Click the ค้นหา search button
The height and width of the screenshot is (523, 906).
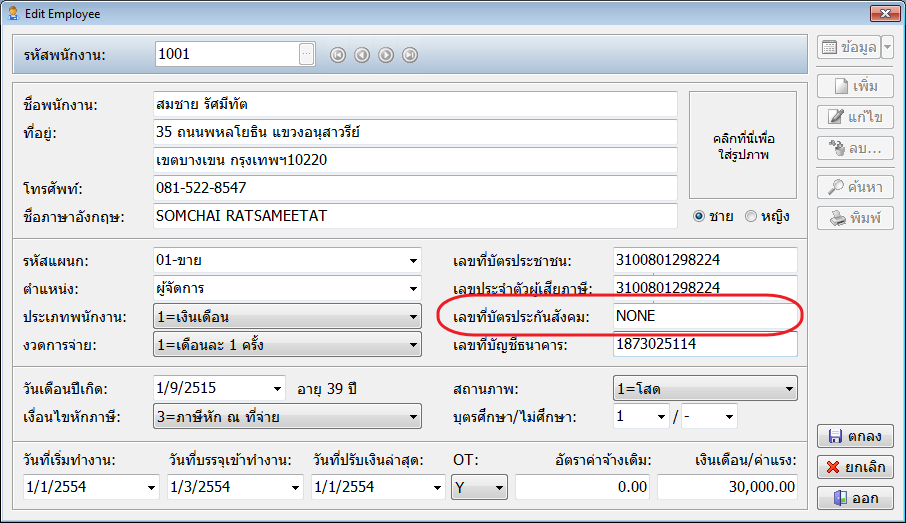pyautogui.click(x=855, y=187)
